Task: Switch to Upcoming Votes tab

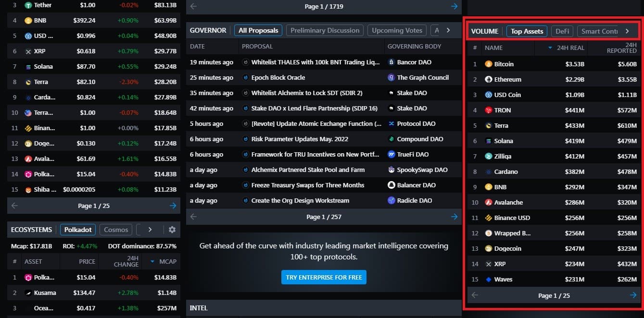Action: pos(397,30)
